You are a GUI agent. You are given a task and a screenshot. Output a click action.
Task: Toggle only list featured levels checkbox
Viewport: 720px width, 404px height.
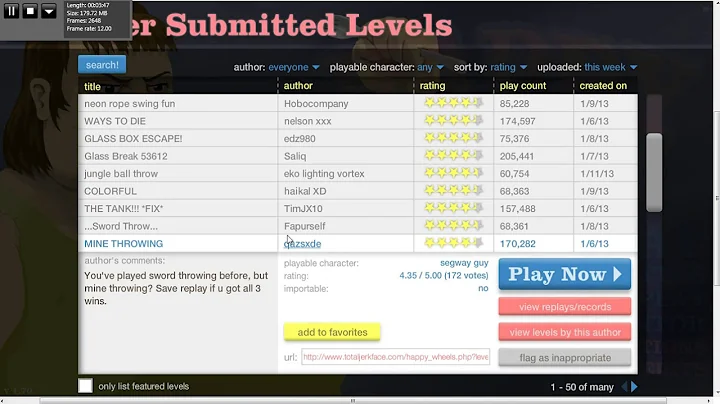(85, 386)
